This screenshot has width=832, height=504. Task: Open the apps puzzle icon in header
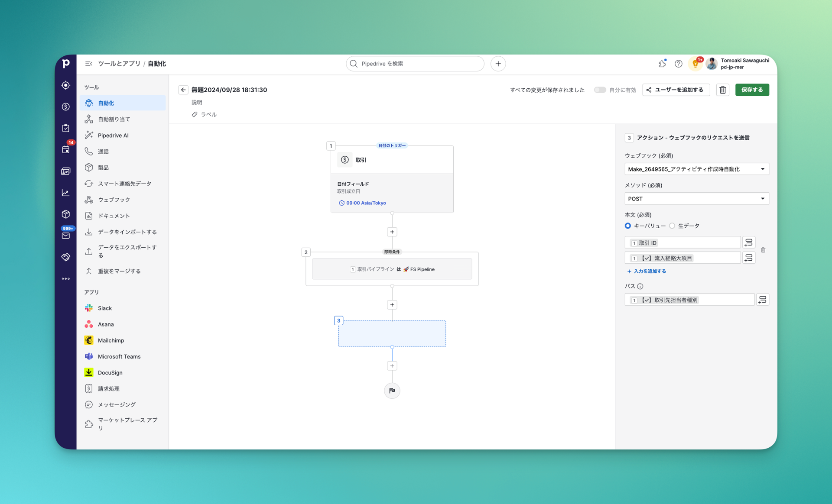pos(662,64)
